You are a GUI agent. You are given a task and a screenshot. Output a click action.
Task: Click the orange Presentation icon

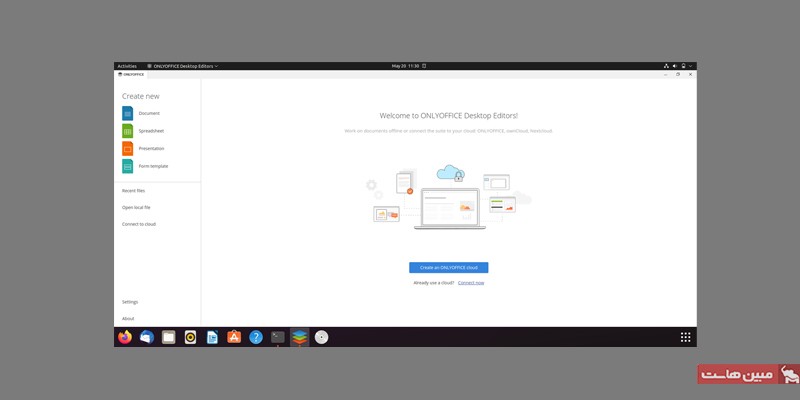point(127,148)
